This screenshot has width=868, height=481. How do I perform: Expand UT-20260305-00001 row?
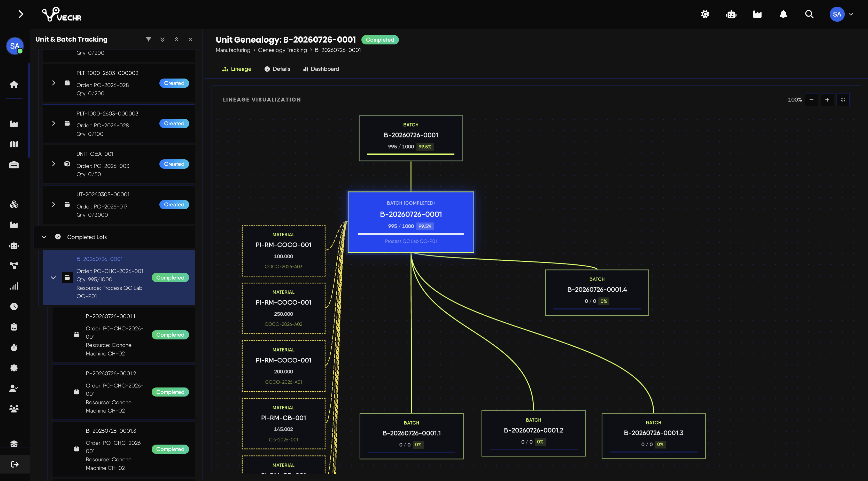[x=53, y=204]
